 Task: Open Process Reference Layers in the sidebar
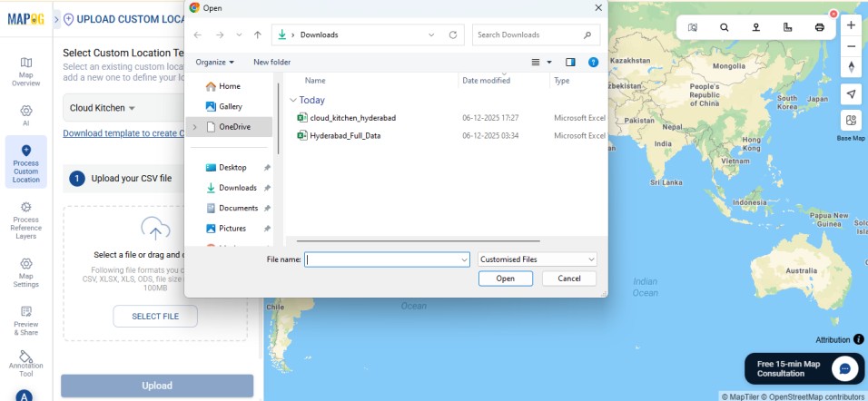coord(26,220)
